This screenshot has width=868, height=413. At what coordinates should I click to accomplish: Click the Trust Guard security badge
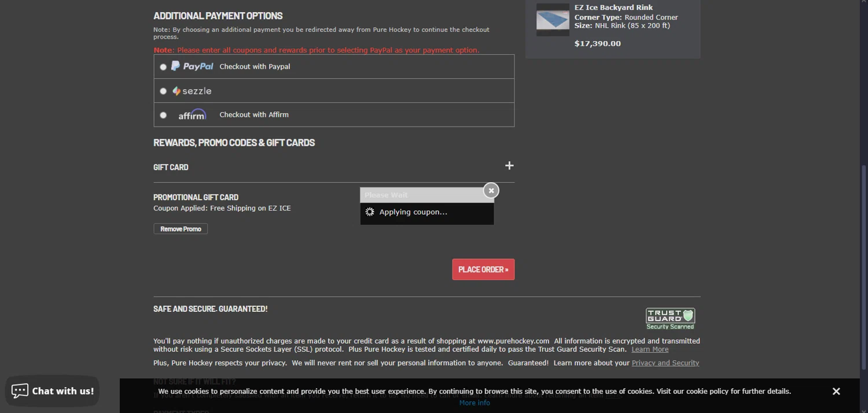[x=670, y=319]
